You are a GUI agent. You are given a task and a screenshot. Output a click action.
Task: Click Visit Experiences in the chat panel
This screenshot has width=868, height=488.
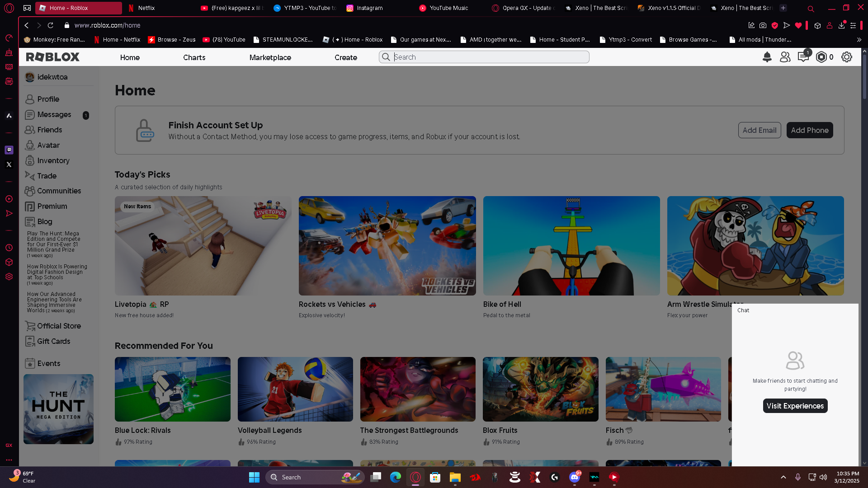click(x=795, y=406)
